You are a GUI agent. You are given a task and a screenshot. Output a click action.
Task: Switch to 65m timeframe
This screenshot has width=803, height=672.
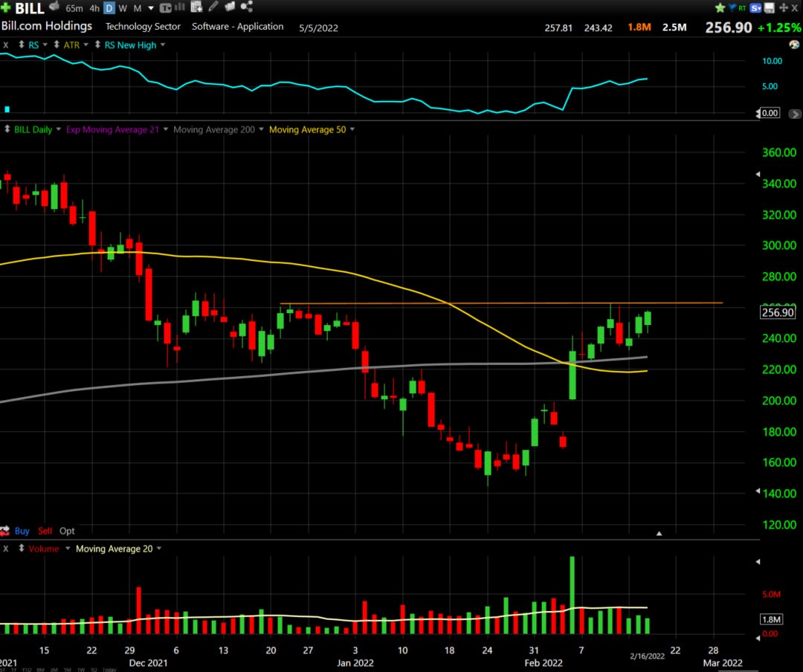tap(74, 8)
